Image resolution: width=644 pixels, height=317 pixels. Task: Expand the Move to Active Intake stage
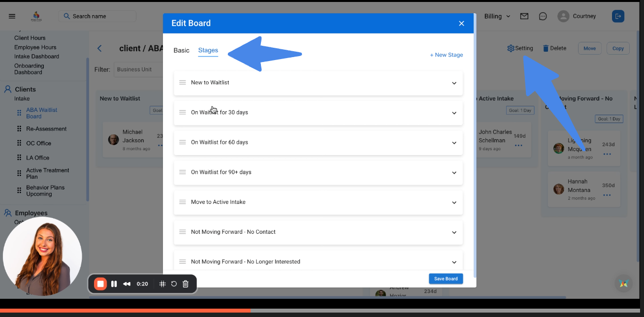454,202
